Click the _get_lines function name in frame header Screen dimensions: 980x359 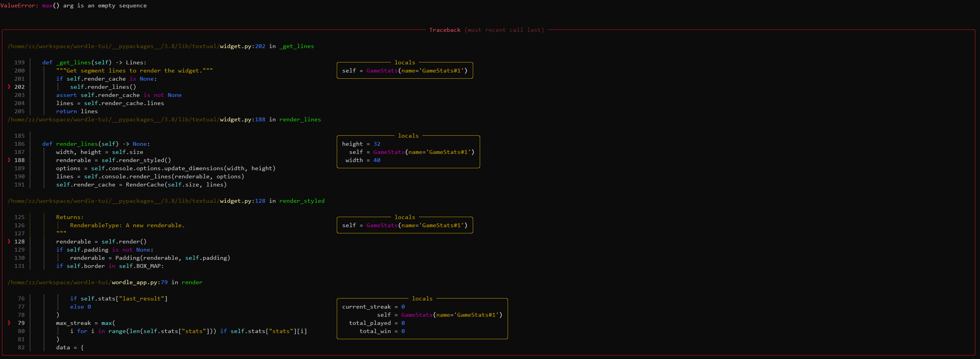[297, 46]
